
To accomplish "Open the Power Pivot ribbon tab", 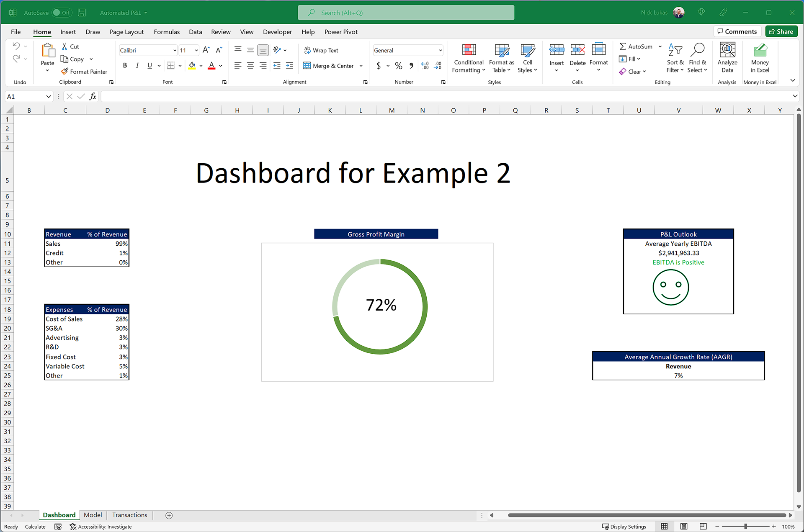I will 341,32.
